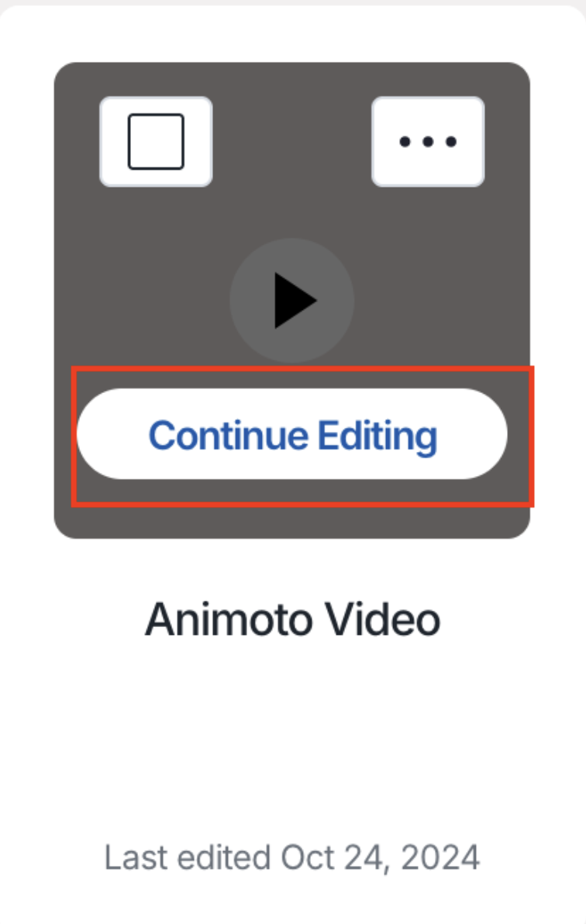Select the video card checkbox

coord(156,141)
